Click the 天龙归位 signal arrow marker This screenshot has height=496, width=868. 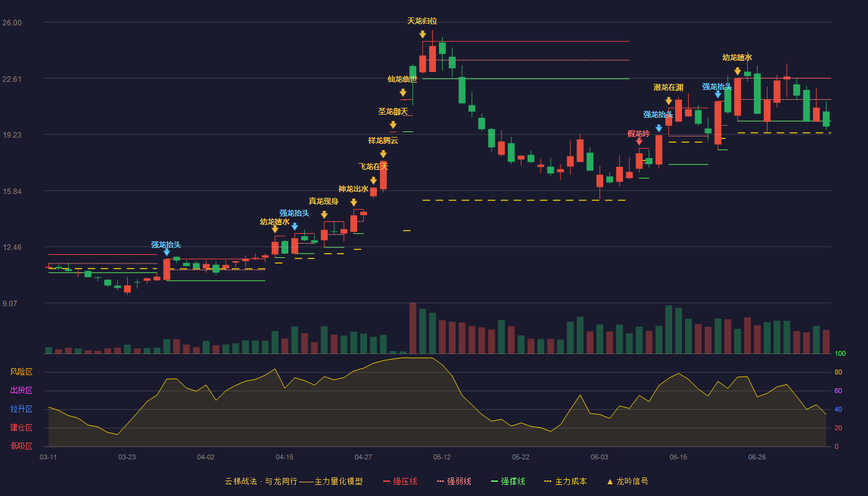click(422, 35)
